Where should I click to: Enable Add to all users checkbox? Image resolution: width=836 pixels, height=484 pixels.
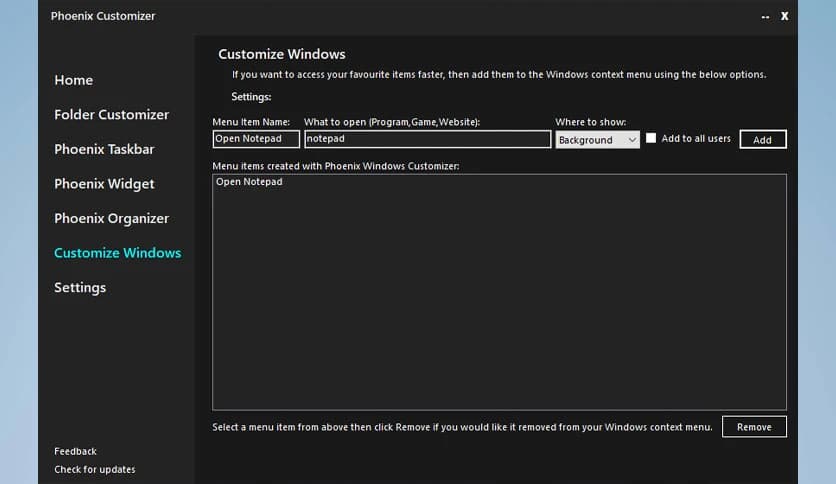point(651,138)
